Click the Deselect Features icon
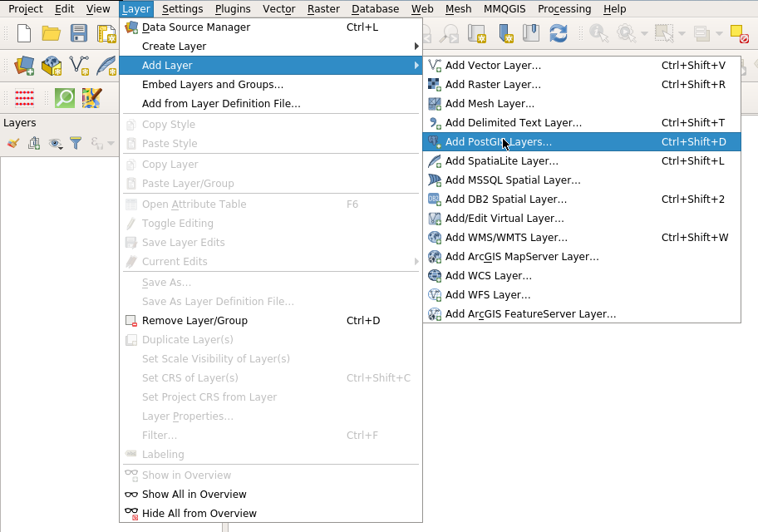Viewport: 758px width, 532px height. coord(739,33)
